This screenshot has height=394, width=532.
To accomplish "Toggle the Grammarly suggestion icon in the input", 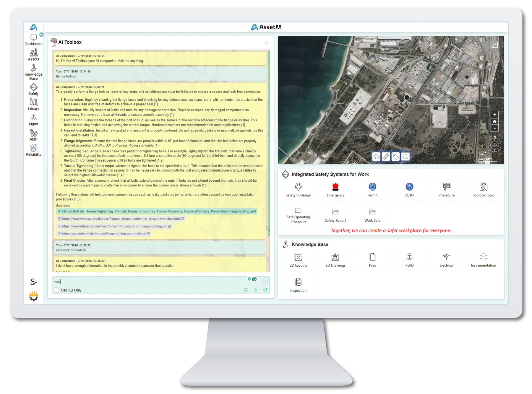I will pyautogui.click(x=254, y=279).
